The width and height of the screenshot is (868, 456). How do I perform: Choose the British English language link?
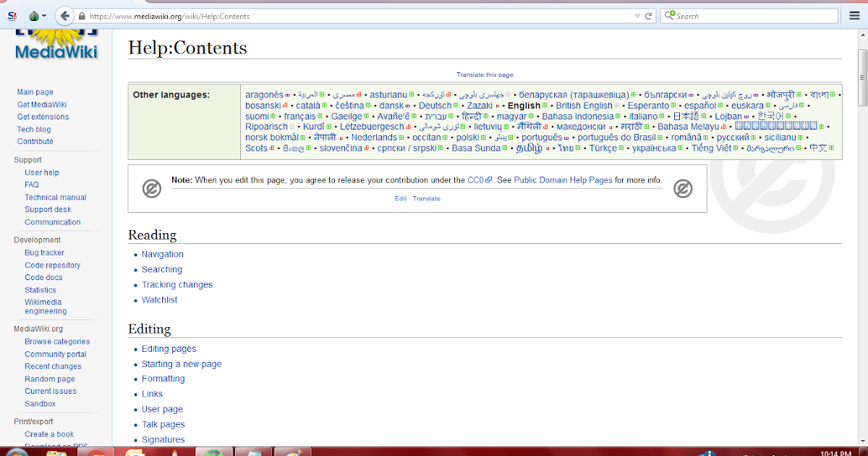pyautogui.click(x=584, y=106)
